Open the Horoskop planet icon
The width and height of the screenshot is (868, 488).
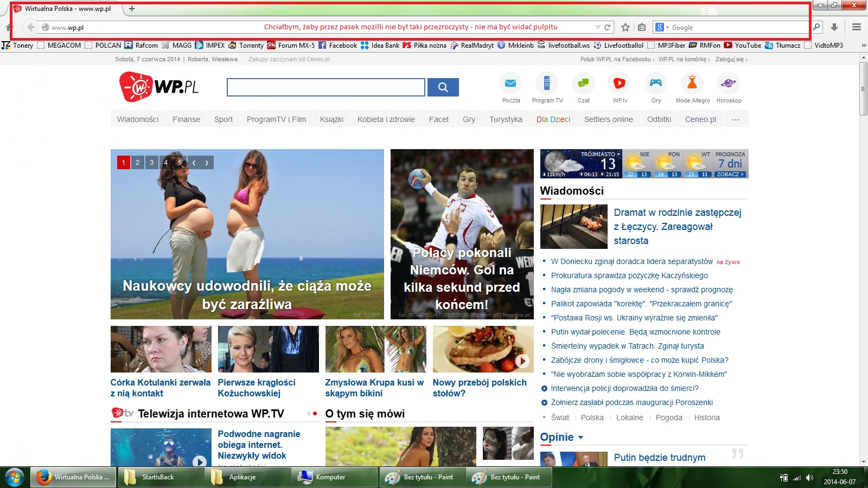point(729,83)
